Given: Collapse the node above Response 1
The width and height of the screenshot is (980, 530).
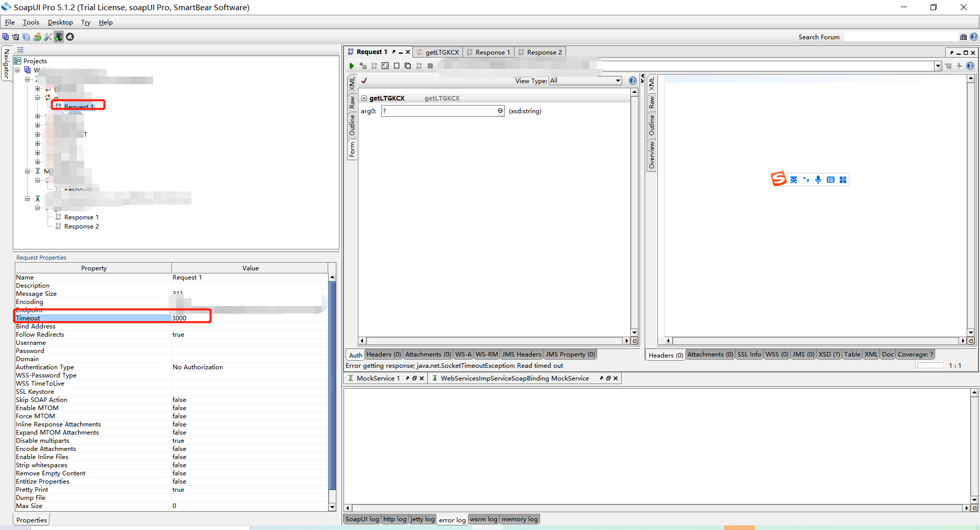Looking at the screenshot, I should 37,208.
